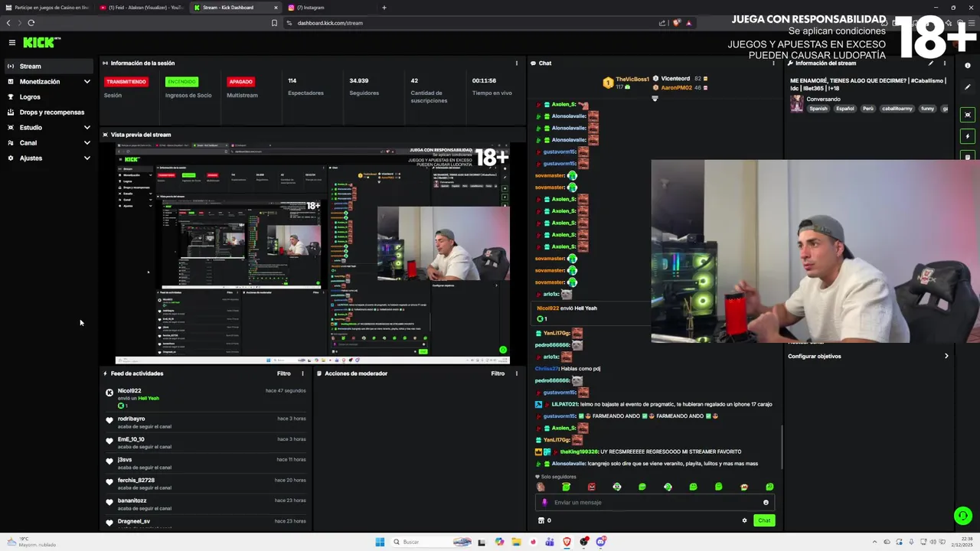Viewport: 980px width, 551px height.
Task: Select EmE_10_10 follow entry in feed
Action: [x=206, y=442]
